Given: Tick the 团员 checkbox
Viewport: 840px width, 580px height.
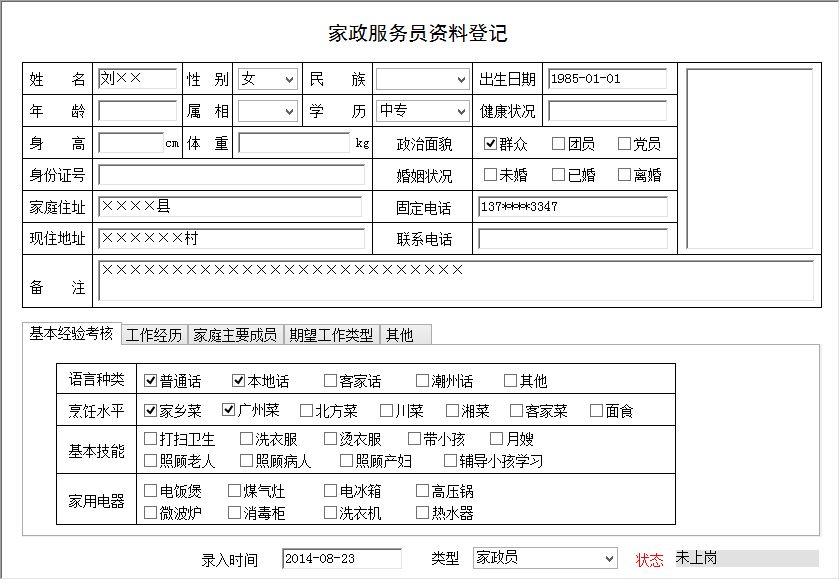Looking at the screenshot, I should pyautogui.click(x=558, y=144).
